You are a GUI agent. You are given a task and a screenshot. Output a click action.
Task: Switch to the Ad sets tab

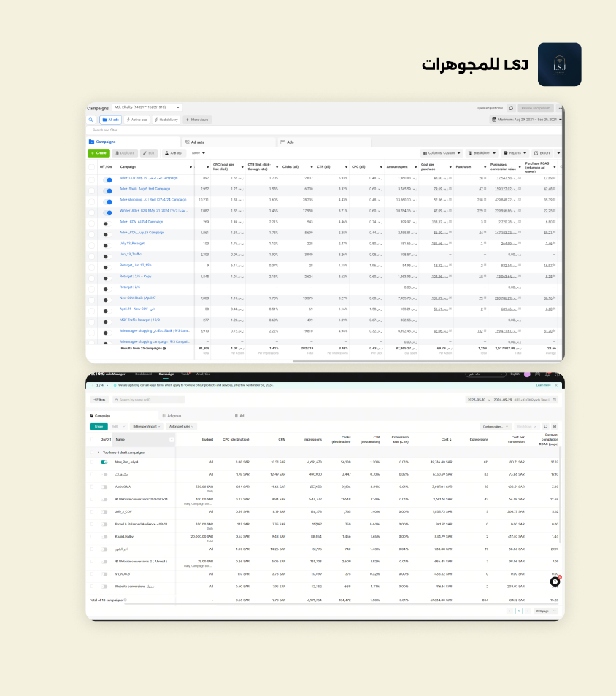pos(198,142)
